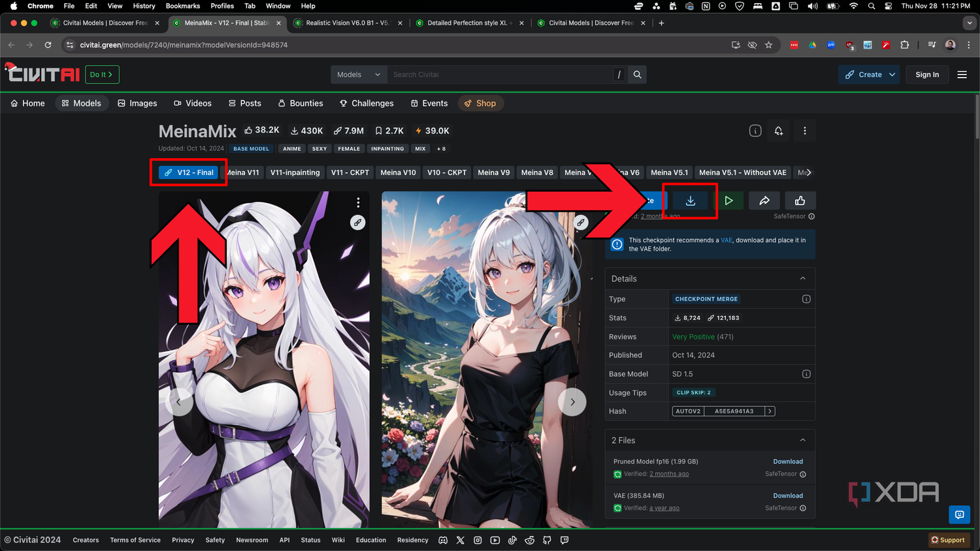980x551 pixels.
Task: Click the Chrome address bar URL
Action: point(184,45)
